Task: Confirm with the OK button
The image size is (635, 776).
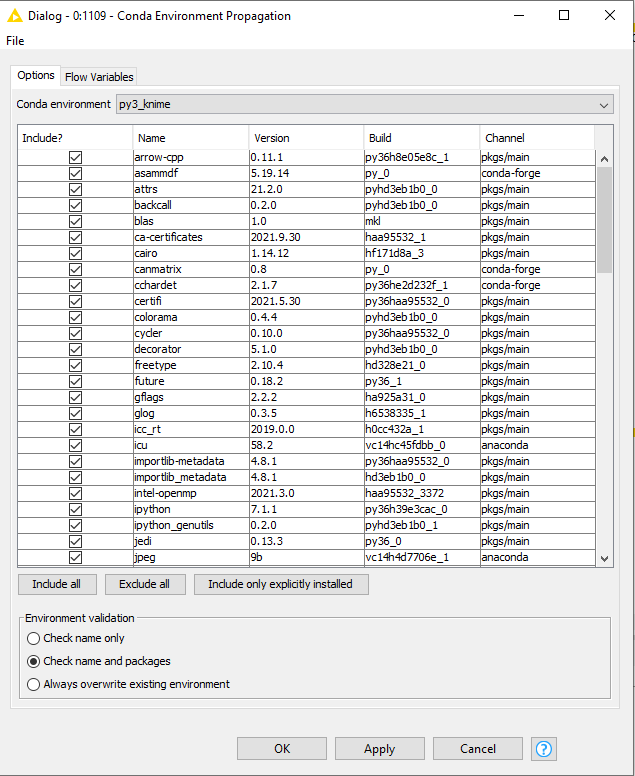Action: (282, 748)
